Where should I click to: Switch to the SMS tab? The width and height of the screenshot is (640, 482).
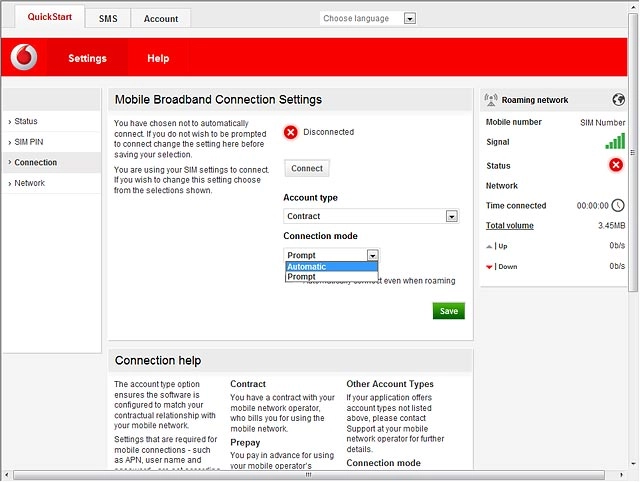(x=108, y=19)
